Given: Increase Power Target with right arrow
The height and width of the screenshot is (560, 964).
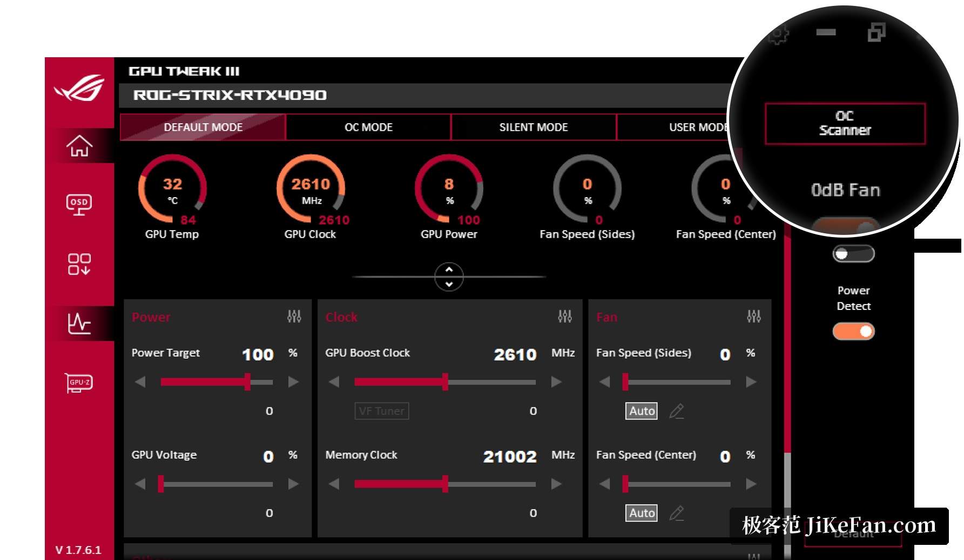Looking at the screenshot, I should tap(293, 382).
